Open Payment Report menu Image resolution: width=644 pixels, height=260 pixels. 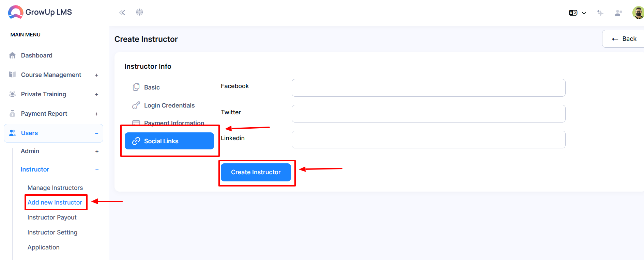coord(44,114)
